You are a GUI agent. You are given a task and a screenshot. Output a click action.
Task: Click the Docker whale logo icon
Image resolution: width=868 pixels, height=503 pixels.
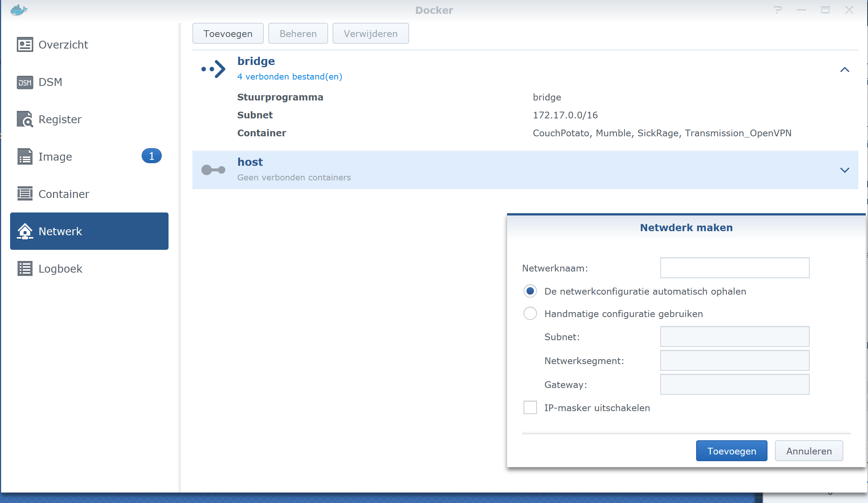[18, 10]
